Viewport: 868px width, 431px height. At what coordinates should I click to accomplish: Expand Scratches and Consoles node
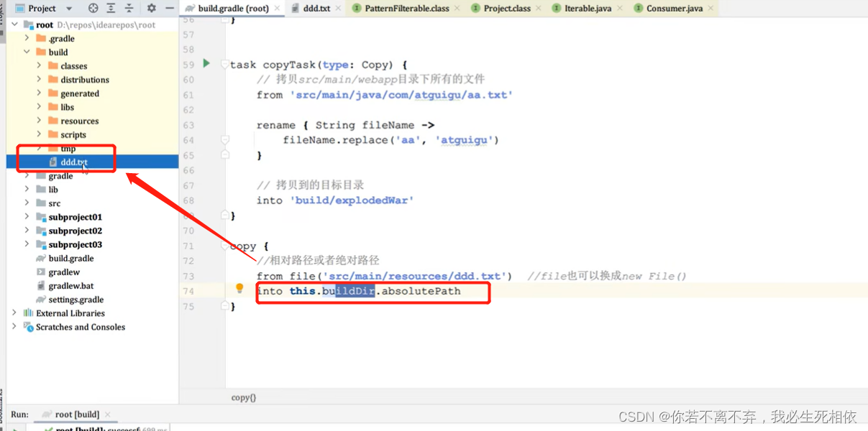(14, 327)
